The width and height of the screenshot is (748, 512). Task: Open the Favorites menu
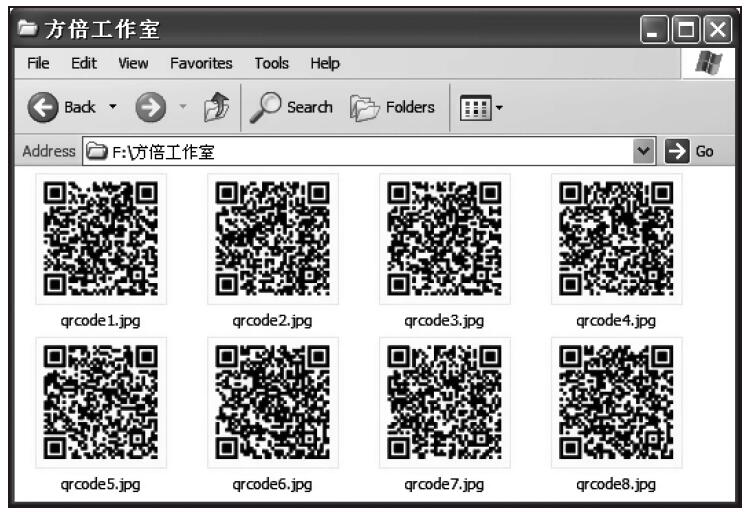[x=201, y=63]
